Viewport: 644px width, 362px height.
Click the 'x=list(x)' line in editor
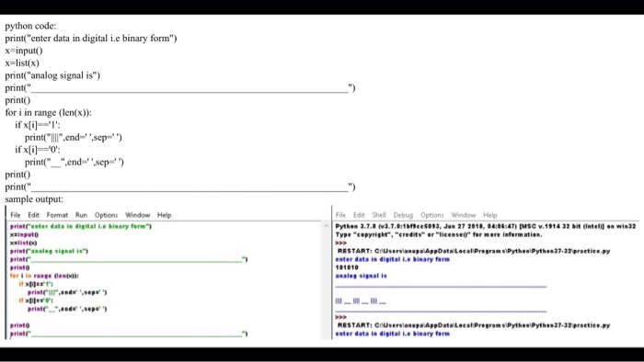(23, 243)
